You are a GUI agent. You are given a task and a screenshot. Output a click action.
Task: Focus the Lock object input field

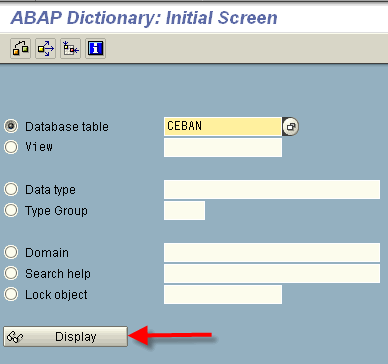[223, 294]
